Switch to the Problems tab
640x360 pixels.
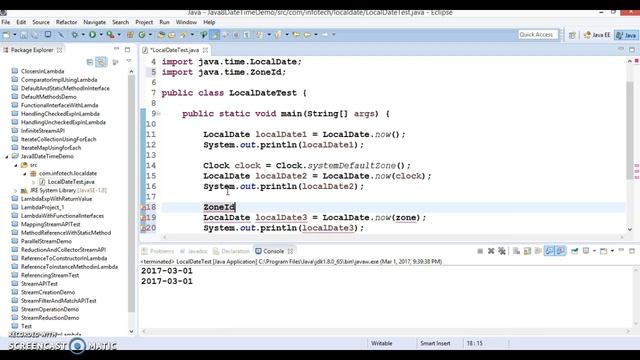point(158,251)
